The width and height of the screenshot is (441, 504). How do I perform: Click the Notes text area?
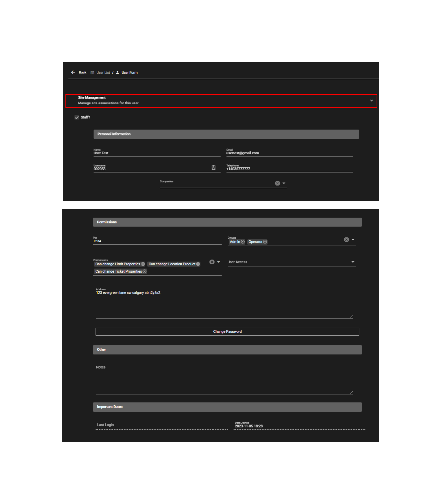224,379
